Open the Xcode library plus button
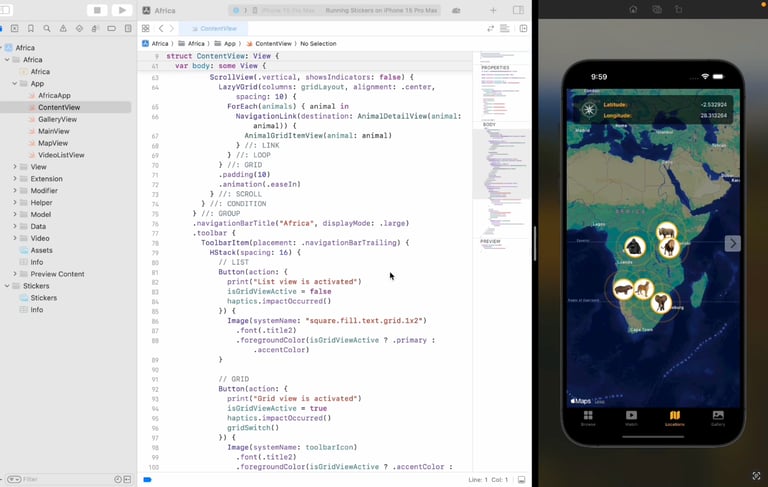Viewport: 768px width, 487px height. coord(493,10)
